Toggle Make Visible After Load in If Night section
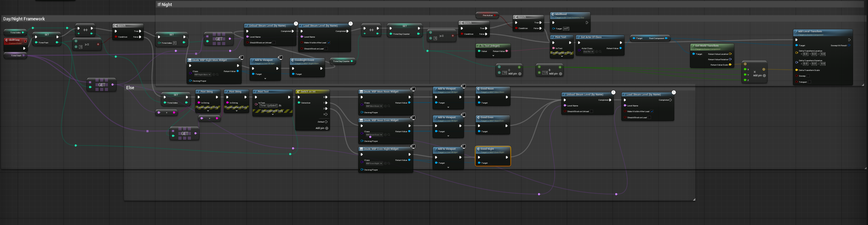Screen dimensions: 868x225 click(329, 43)
